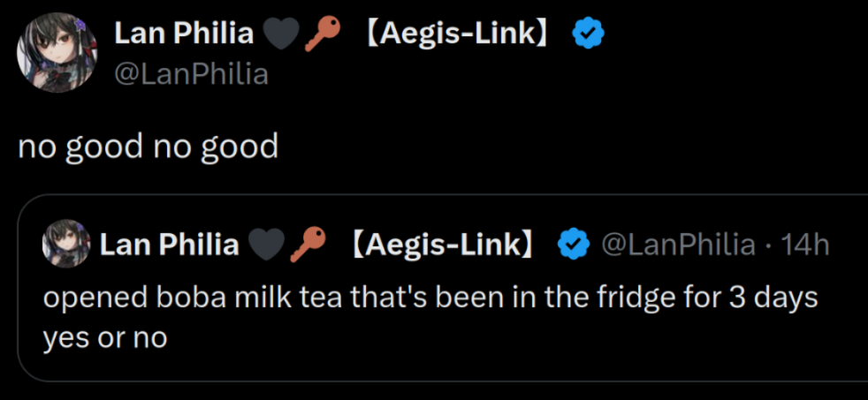
Task: Click the small avatar in the quoted tweet
Action: 66,243
